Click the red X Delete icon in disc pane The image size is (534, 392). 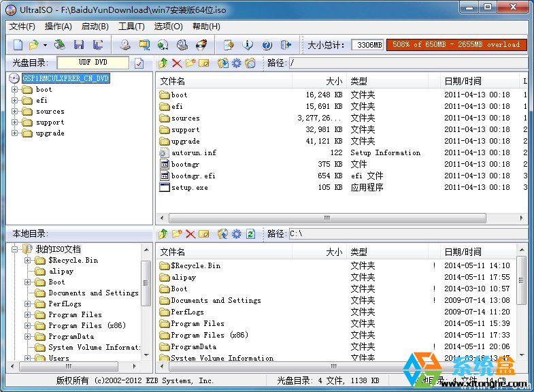point(177,63)
